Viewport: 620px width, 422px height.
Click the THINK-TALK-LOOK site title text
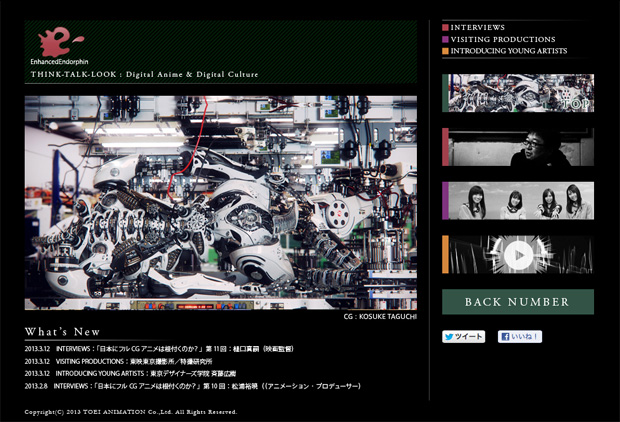pos(145,75)
